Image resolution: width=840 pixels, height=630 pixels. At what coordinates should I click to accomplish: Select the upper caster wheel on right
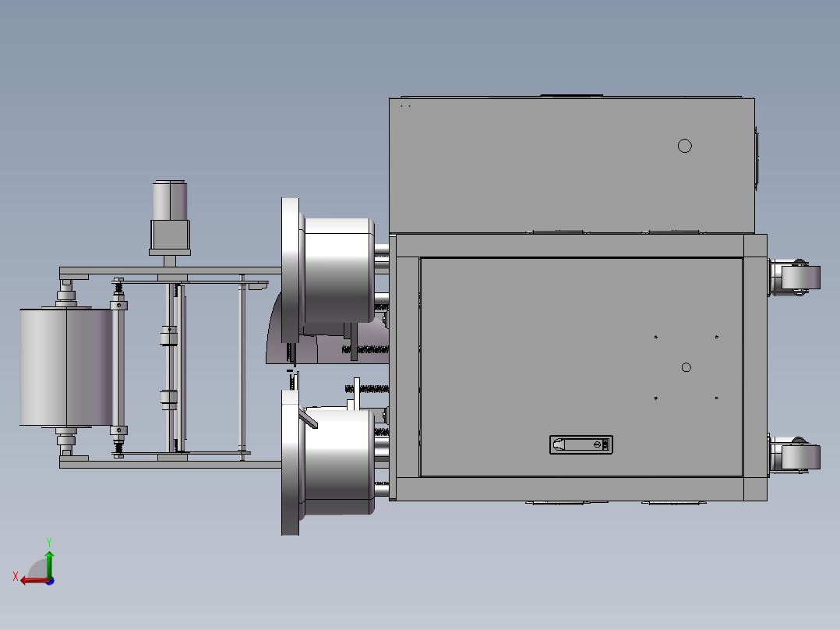pyautogui.click(x=799, y=278)
